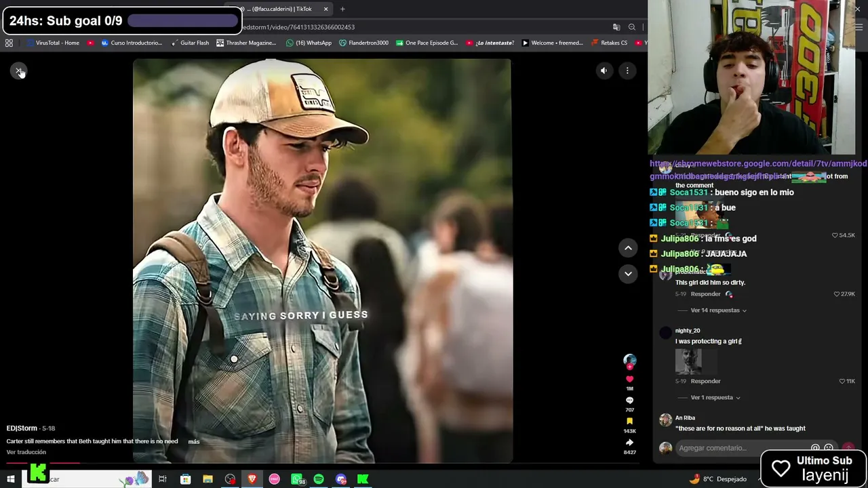This screenshot has height=488, width=868.
Task: Expand 'Ver 14 respuestas' replies
Action: 718,310
